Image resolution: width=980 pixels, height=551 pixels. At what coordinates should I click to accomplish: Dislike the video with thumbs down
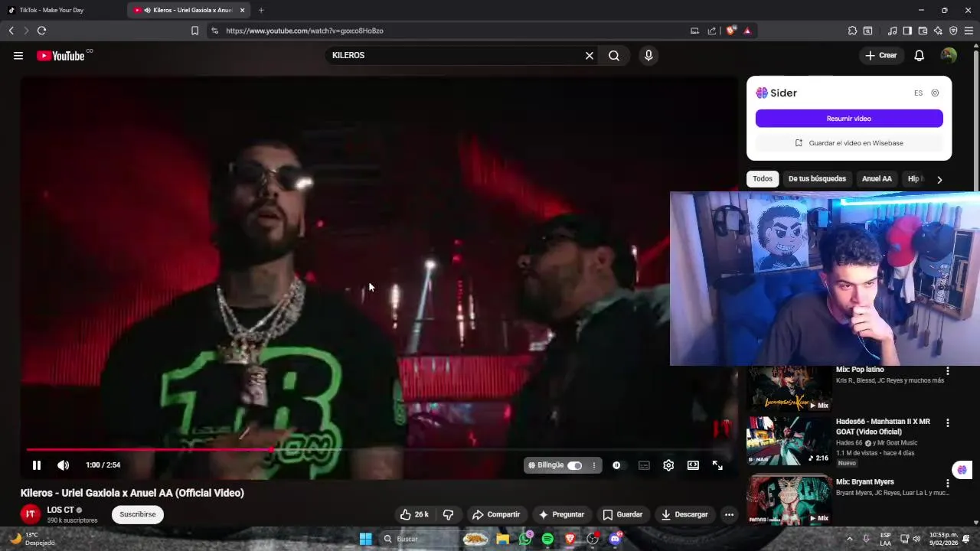point(449,514)
